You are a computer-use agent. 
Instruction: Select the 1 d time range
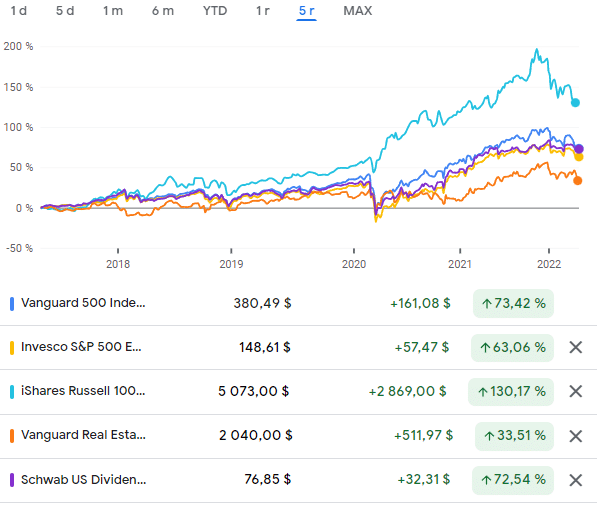point(18,11)
